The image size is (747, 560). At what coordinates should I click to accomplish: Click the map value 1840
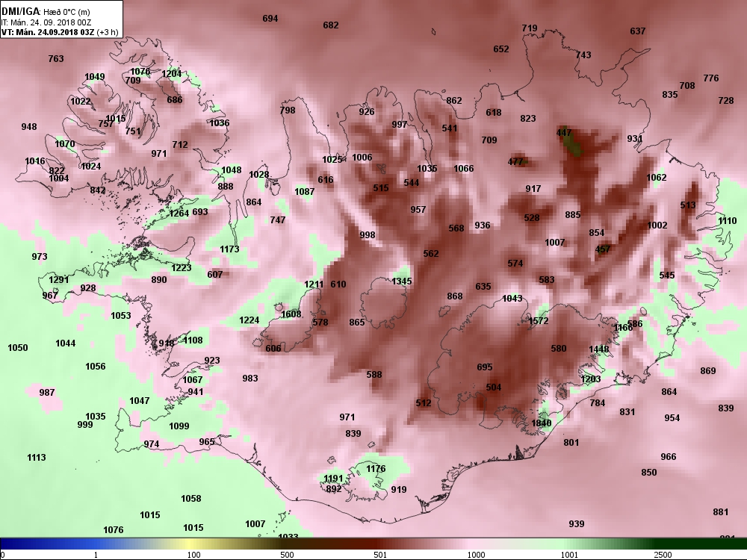541,423
